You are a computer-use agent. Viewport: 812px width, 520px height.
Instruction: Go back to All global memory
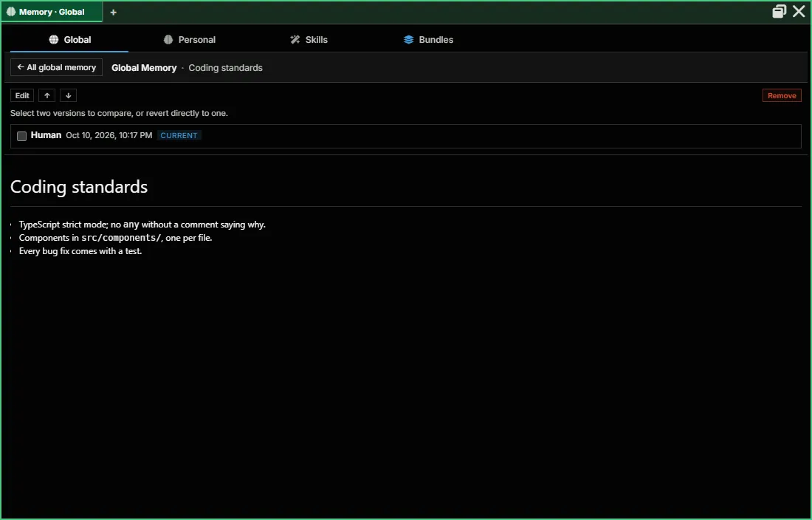coord(56,67)
